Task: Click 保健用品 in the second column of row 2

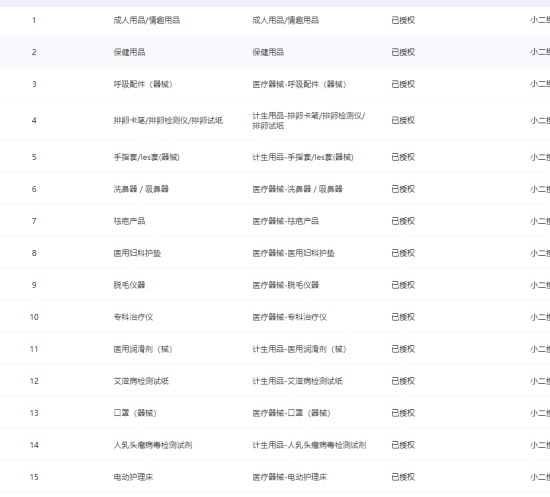Action: pyautogui.click(x=129, y=52)
